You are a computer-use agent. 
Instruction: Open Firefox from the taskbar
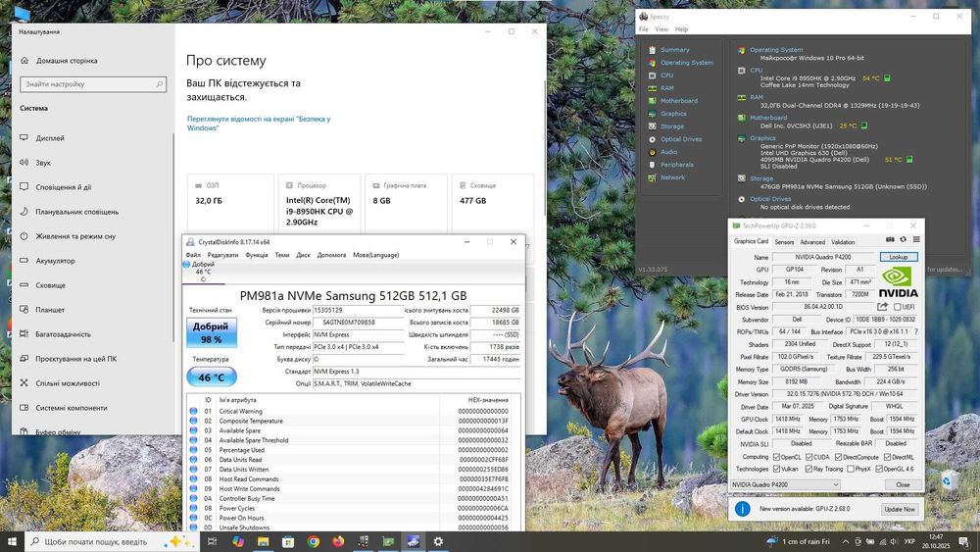[338, 541]
